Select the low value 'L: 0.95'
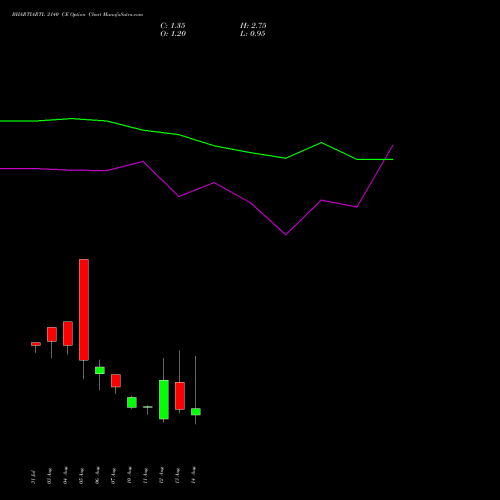Screen dimensions: 500x500 tap(253, 34)
